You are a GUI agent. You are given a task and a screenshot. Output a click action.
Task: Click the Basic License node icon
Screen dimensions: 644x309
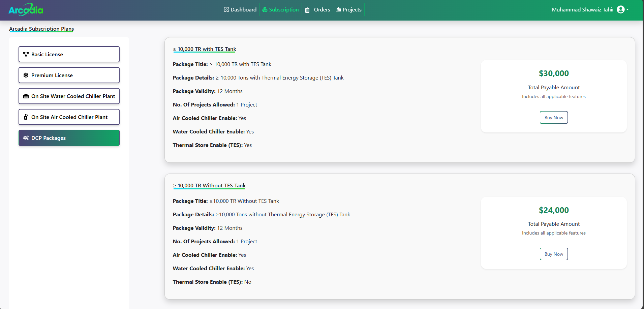pyautogui.click(x=26, y=54)
